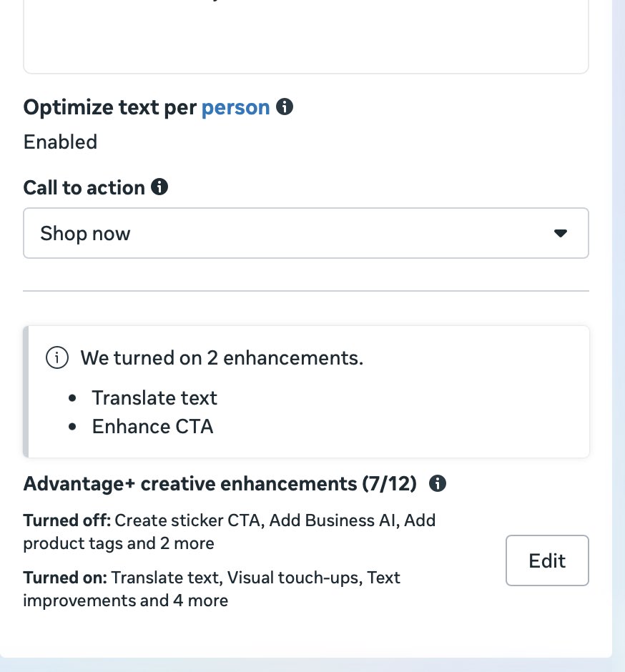Click the caret arrow in Shop now dropdown

[x=560, y=233]
